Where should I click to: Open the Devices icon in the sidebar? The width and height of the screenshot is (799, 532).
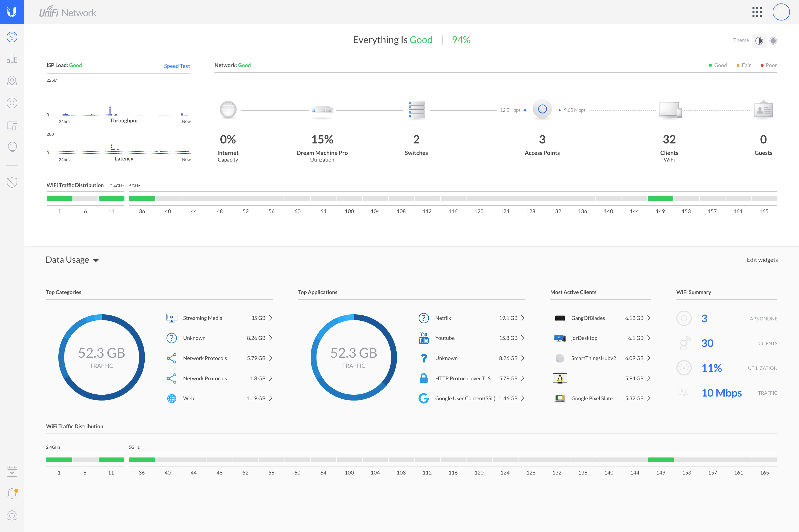(x=12, y=103)
